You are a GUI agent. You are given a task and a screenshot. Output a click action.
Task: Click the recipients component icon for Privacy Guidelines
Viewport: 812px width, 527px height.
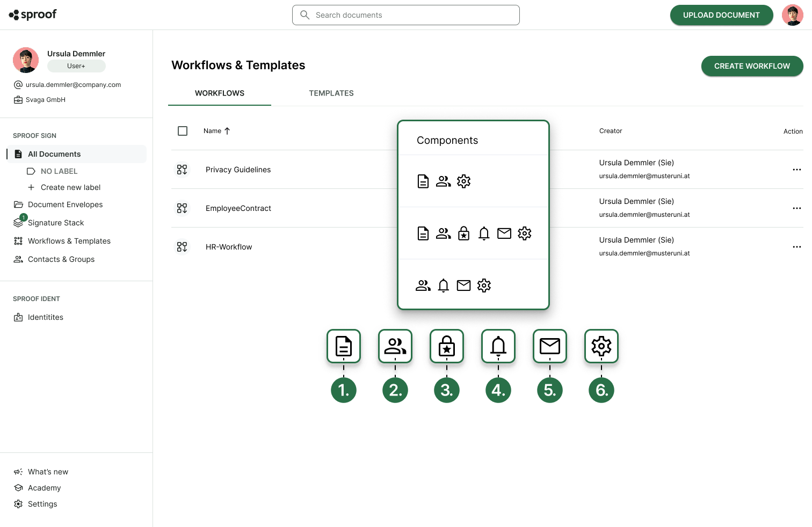(x=444, y=181)
